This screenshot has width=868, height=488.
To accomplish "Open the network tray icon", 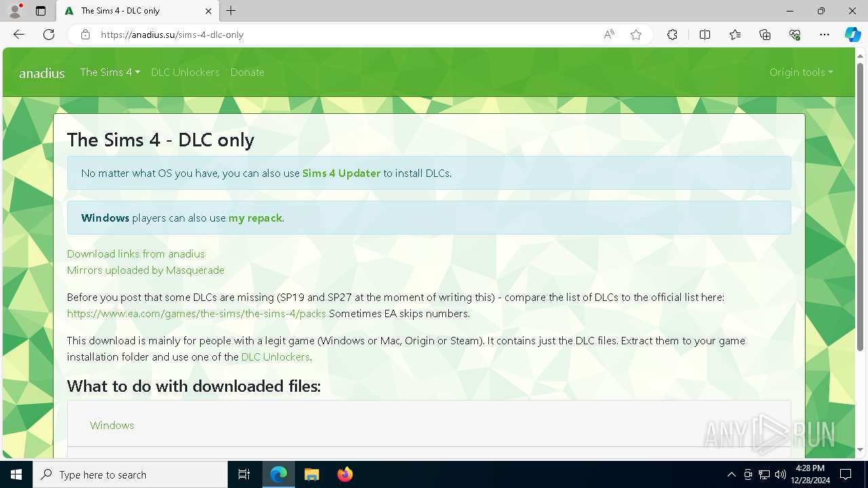I will [x=764, y=474].
